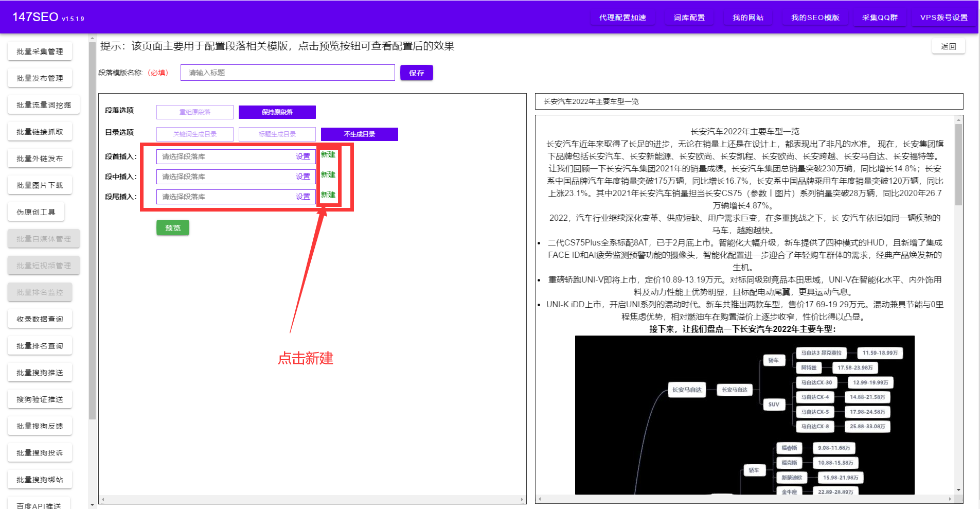Viewport: 980px width, 509px height.
Task: Open 采集QQ群 in top menu
Action: (x=880, y=17)
